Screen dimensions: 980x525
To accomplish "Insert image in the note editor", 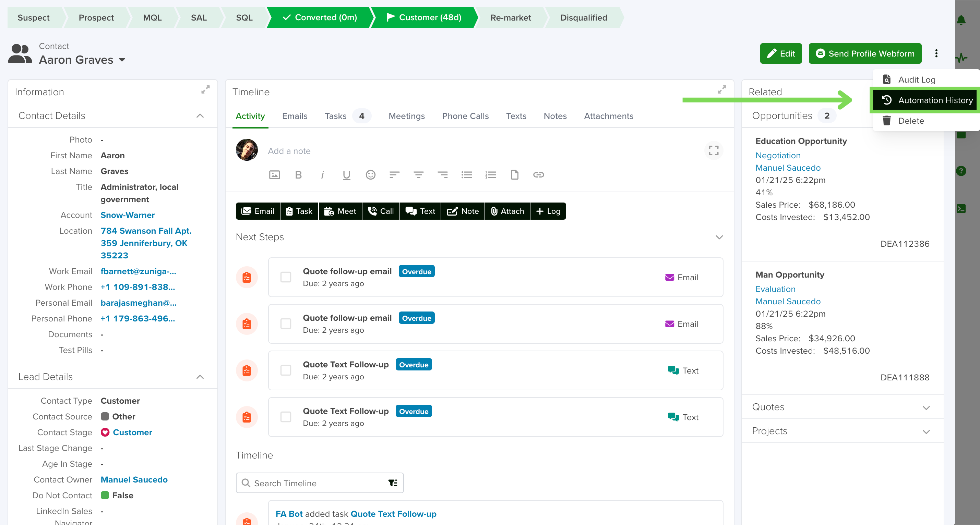I will click(x=274, y=175).
